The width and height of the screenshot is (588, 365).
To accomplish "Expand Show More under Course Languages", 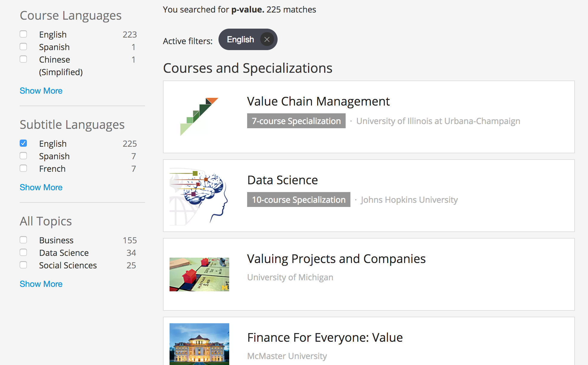I will point(41,91).
